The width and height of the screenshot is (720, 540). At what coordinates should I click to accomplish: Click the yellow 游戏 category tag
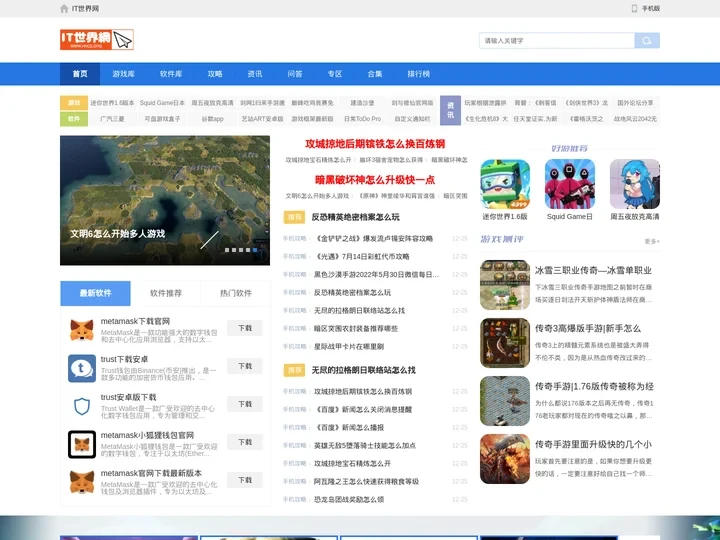click(74, 103)
